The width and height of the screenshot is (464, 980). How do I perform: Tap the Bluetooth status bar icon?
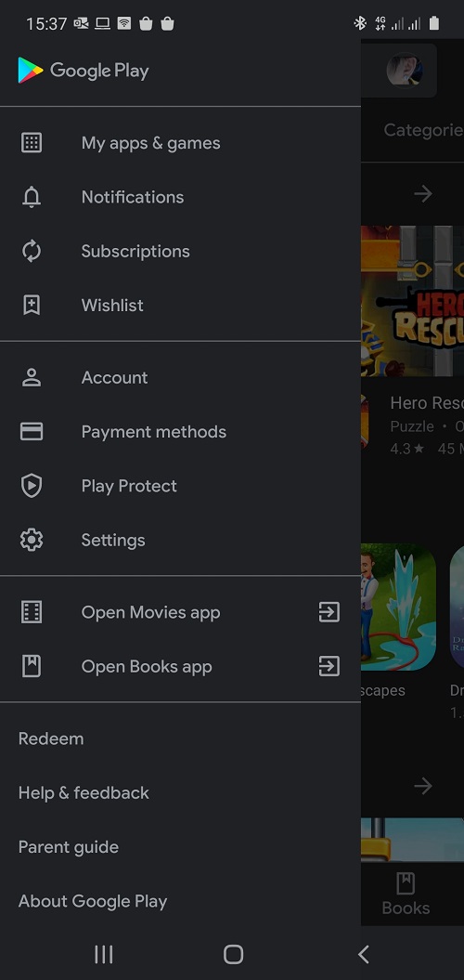point(360,24)
